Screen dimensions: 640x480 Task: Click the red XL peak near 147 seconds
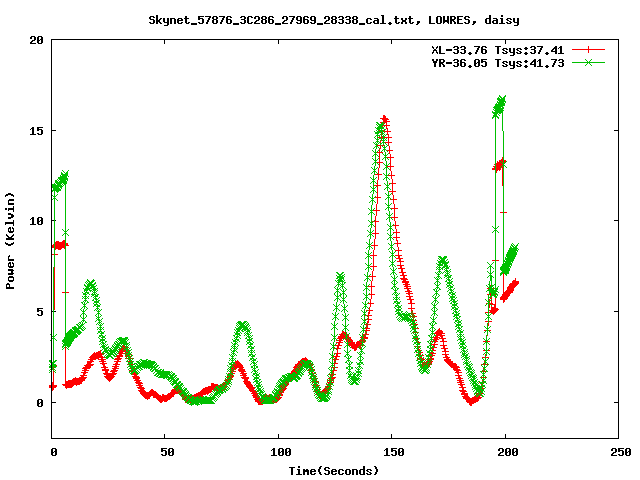[384, 120]
